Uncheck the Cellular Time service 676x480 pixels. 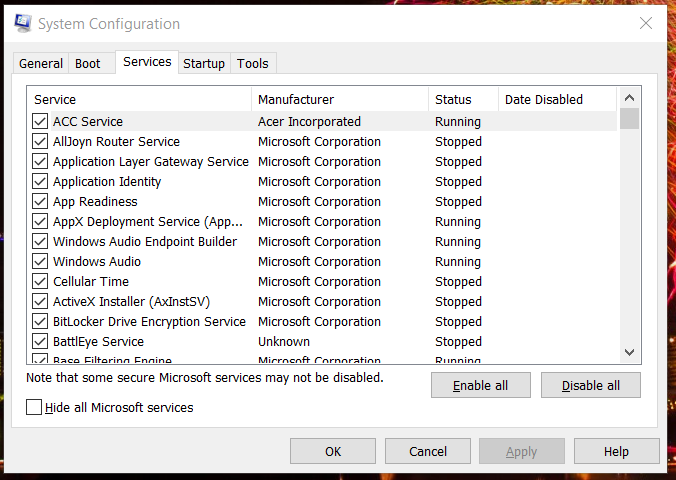click(x=40, y=282)
